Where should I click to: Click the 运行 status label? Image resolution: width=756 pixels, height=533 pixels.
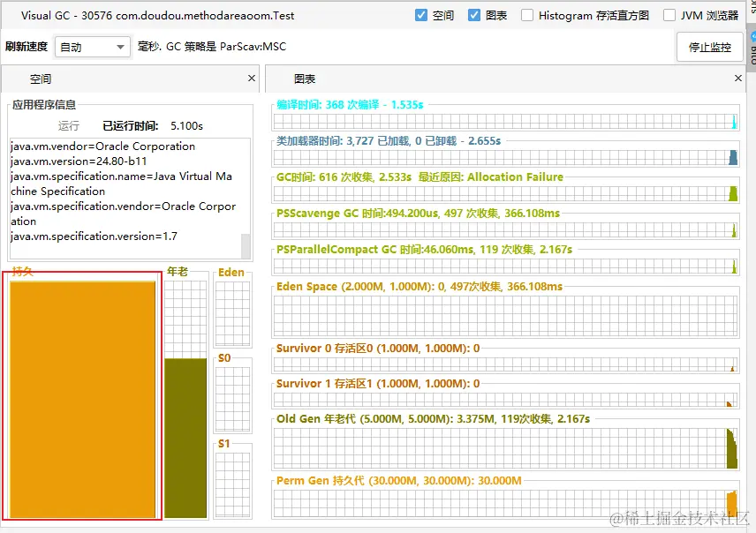pyautogui.click(x=69, y=126)
